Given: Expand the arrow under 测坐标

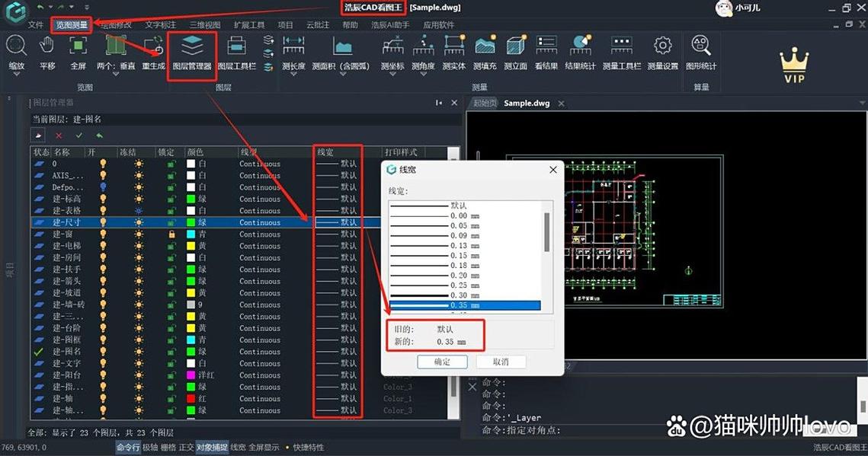Looking at the screenshot, I should pyautogui.click(x=392, y=74).
